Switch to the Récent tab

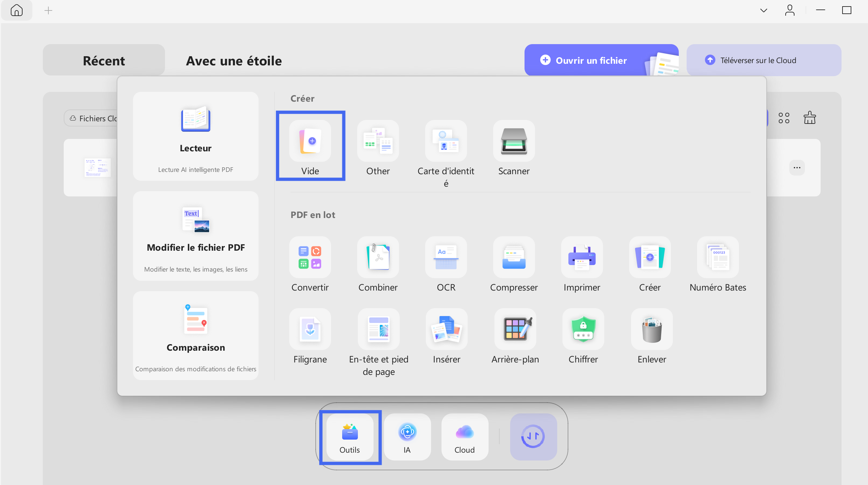[104, 60]
